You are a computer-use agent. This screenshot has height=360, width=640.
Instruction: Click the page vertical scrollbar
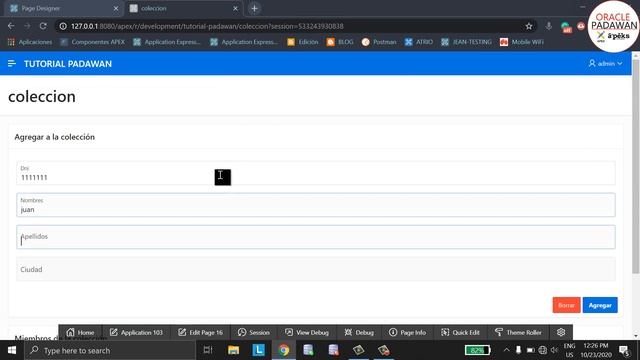click(x=636, y=167)
